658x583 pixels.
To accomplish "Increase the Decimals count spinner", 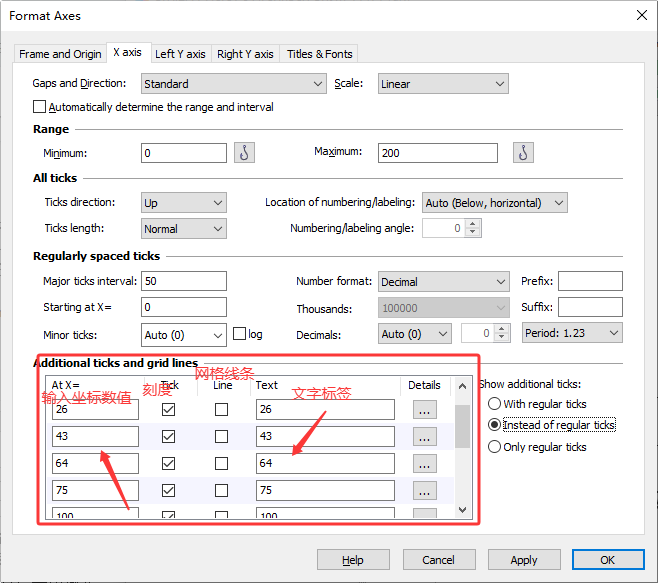I will point(501,329).
